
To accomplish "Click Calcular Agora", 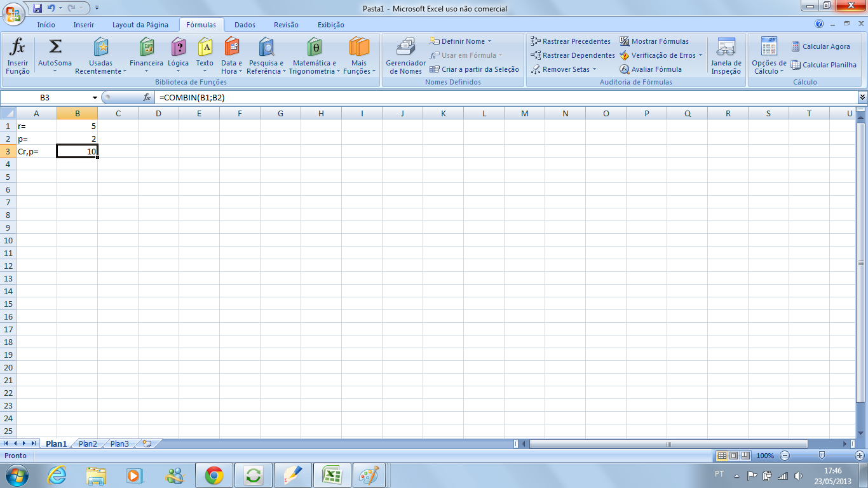I will [x=820, y=46].
